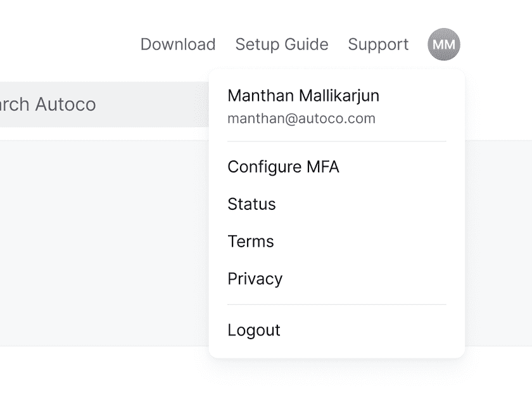
Task: Click the MM user avatar icon
Action: 443,44
